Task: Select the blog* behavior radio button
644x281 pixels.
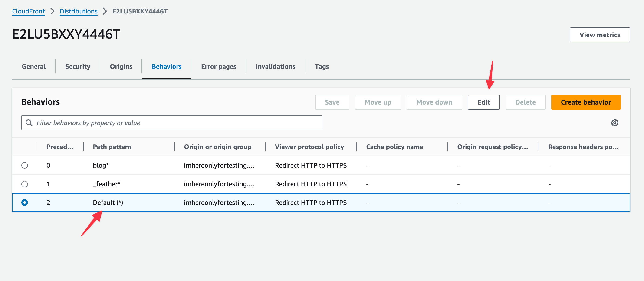Action: (24, 165)
